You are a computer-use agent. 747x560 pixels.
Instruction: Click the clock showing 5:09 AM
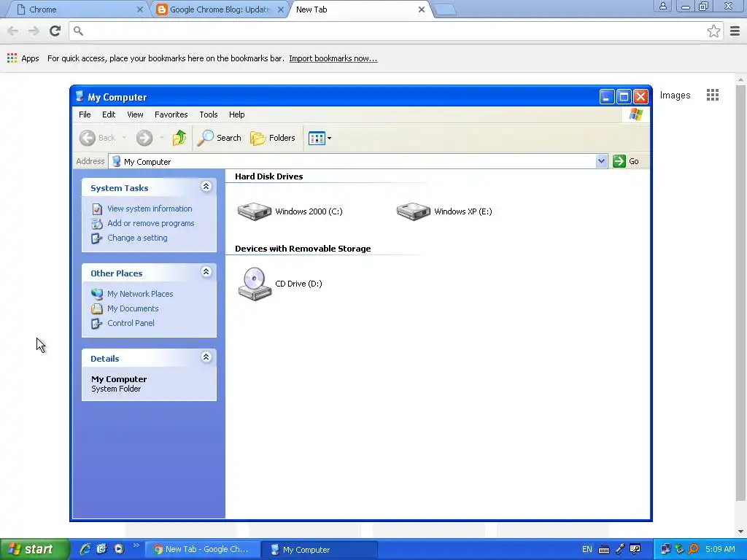pyautogui.click(x=720, y=550)
